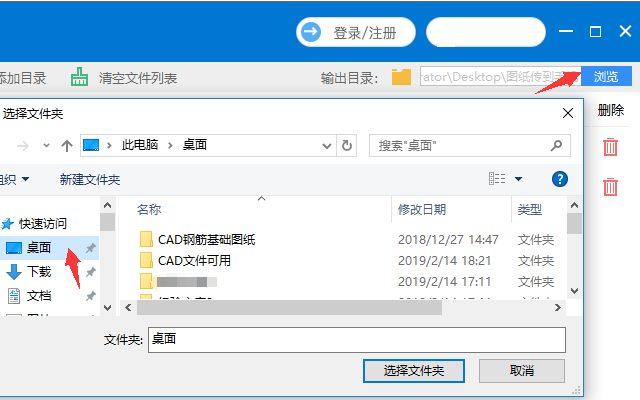The height and width of the screenshot is (400, 640).
Task: Click the date 2019/2/14 18:21
Action: pos(444,260)
